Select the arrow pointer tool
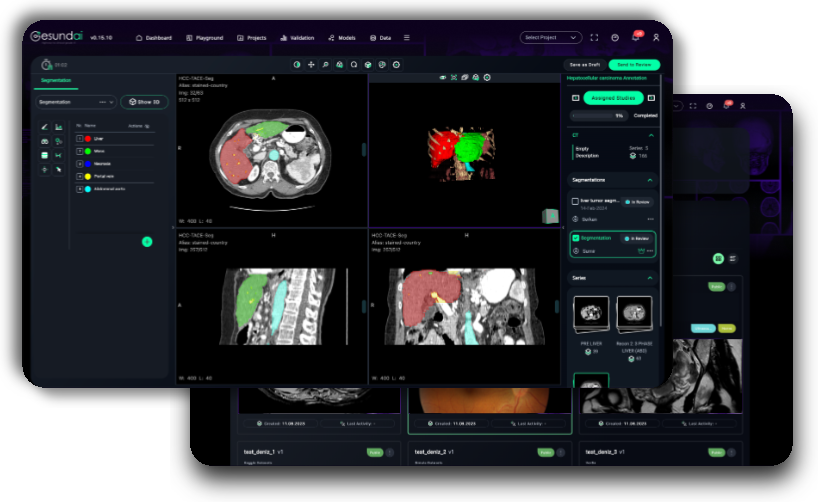819x502 pixels. 58,169
